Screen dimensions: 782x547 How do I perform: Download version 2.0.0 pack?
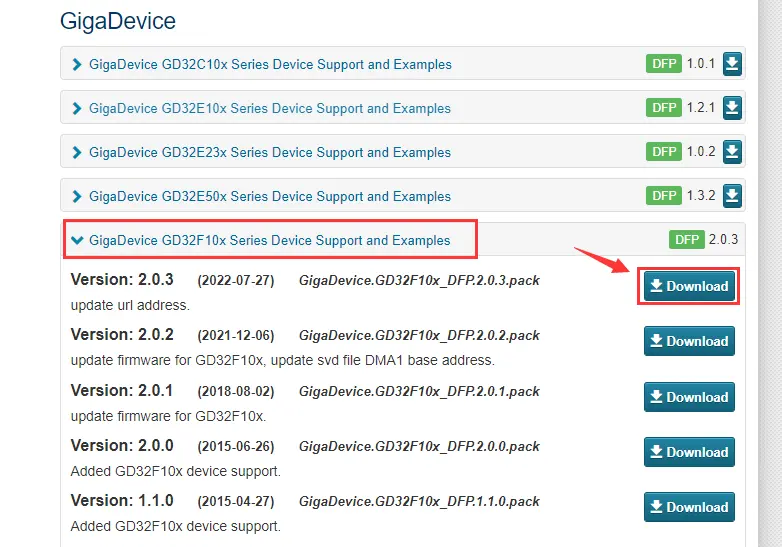click(x=688, y=452)
